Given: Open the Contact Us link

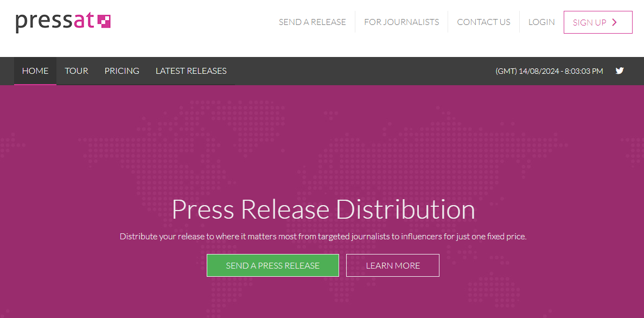Looking at the screenshot, I should tap(483, 22).
